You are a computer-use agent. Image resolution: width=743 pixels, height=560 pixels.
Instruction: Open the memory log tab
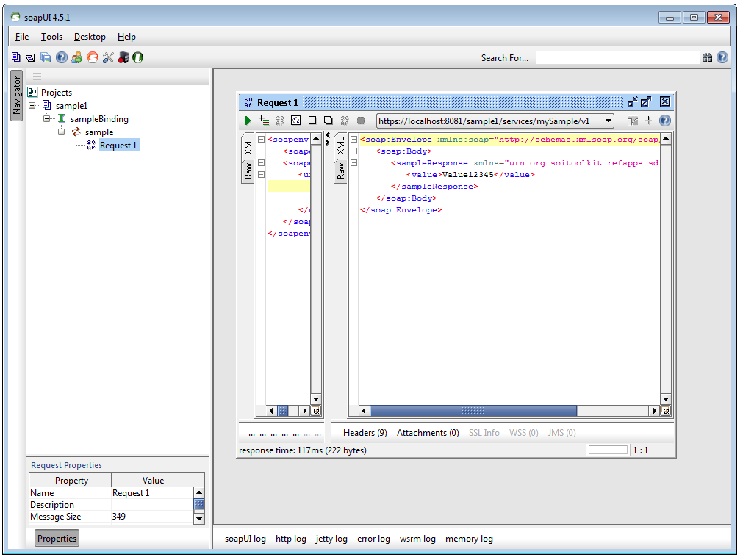tap(469, 539)
